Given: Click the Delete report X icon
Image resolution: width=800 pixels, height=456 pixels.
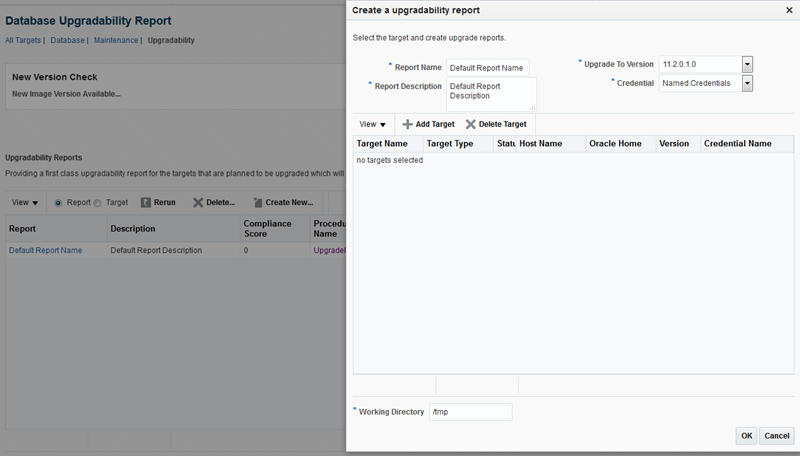Looking at the screenshot, I should point(198,202).
